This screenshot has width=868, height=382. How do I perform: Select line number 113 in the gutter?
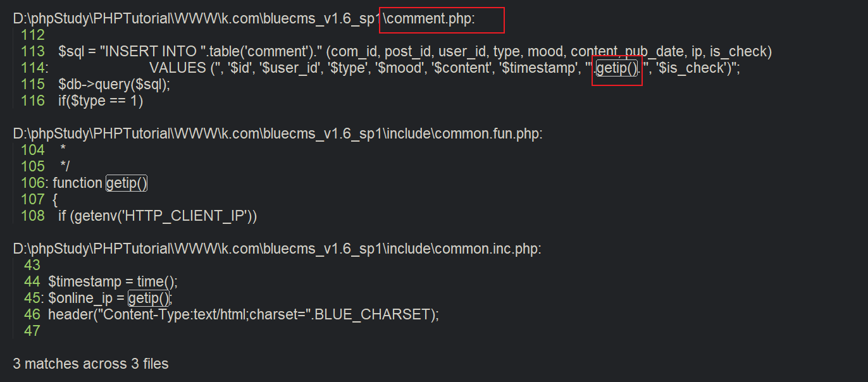point(33,52)
